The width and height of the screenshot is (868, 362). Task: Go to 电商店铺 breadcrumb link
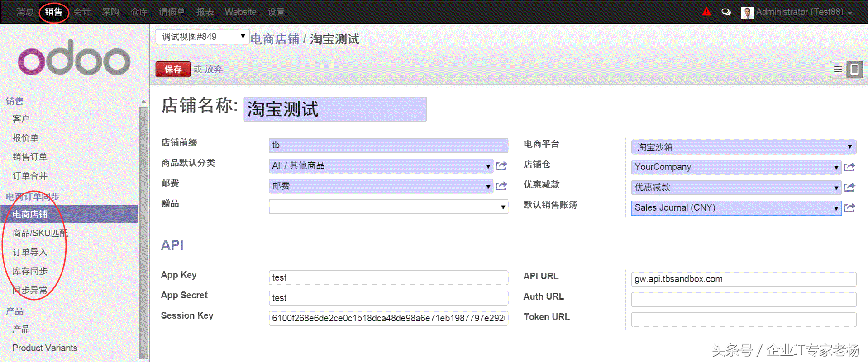(x=275, y=39)
